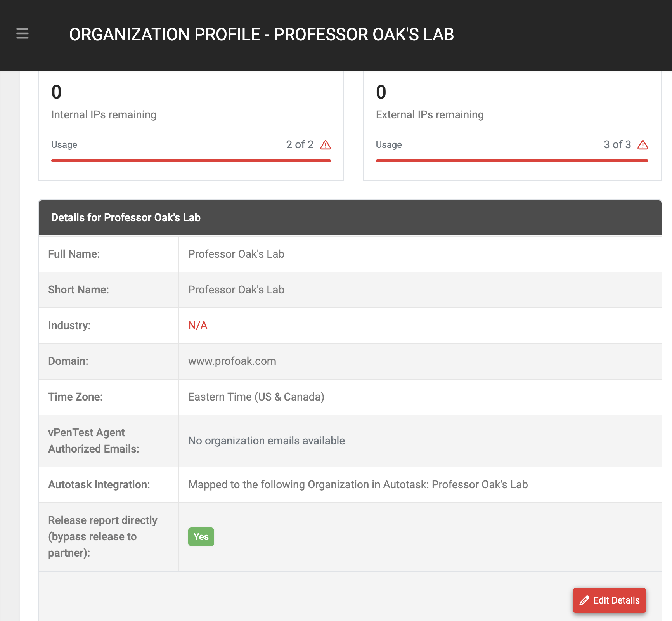Click the Internal IPs remaining count
Image resolution: width=672 pixels, height=621 pixels.
click(x=57, y=92)
